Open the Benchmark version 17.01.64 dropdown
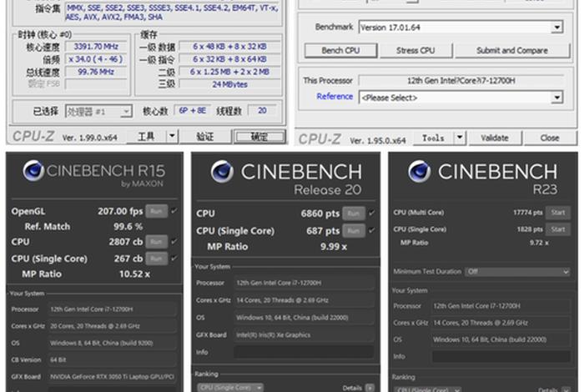584x392 pixels. (557, 28)
